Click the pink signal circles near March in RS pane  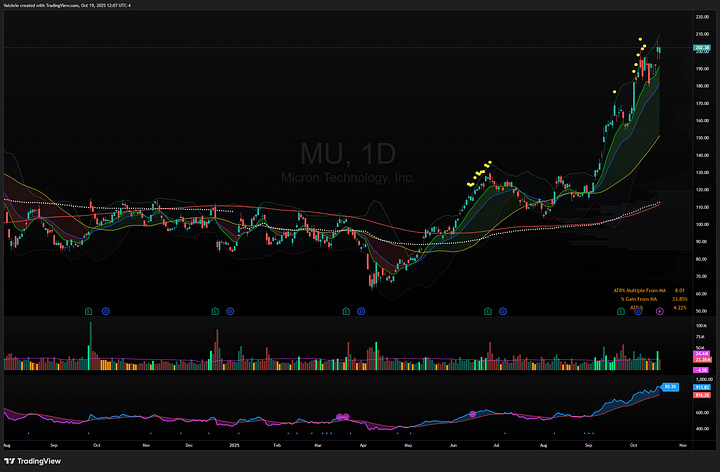click(343, 417)
